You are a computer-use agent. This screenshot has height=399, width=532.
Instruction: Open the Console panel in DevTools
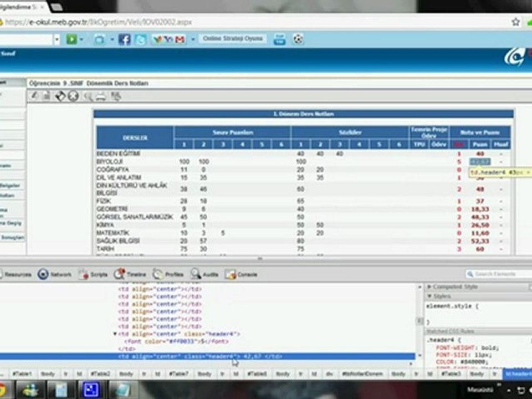pyautogui.click(x=241, y=274)
